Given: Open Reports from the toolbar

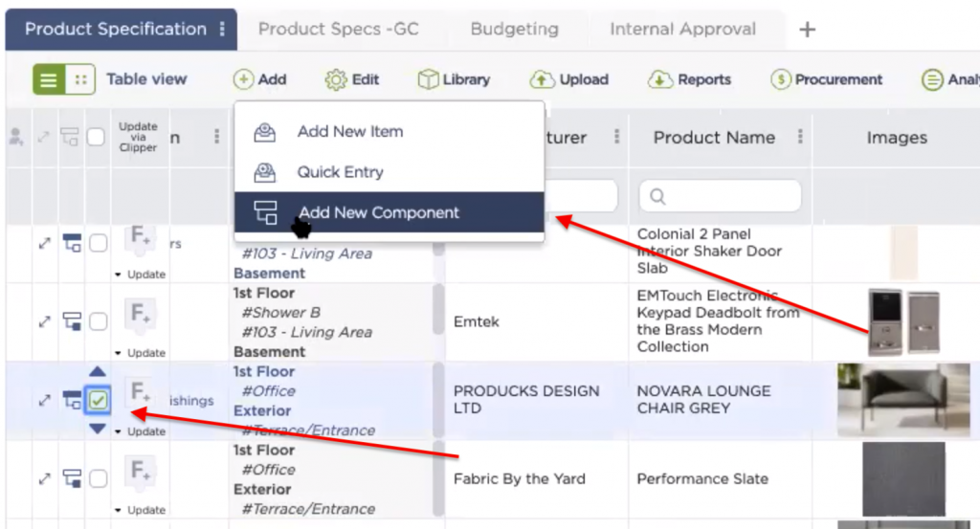Looking at the screenshot, I should coord(689,79).
